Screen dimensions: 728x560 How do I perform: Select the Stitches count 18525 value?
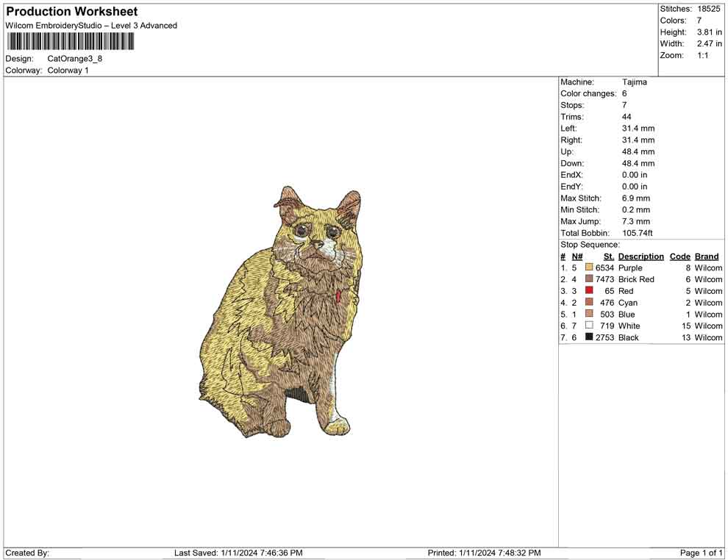point(708,9)
